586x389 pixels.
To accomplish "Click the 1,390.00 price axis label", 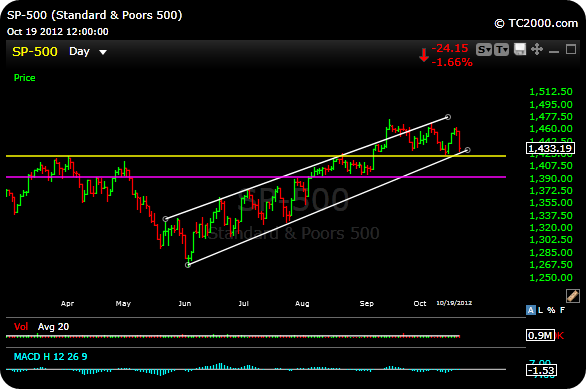I will [x=551, y=178].
